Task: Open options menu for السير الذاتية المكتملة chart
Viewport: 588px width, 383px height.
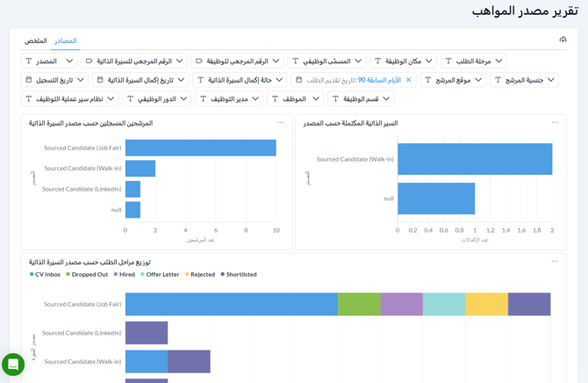Action: 555,123
